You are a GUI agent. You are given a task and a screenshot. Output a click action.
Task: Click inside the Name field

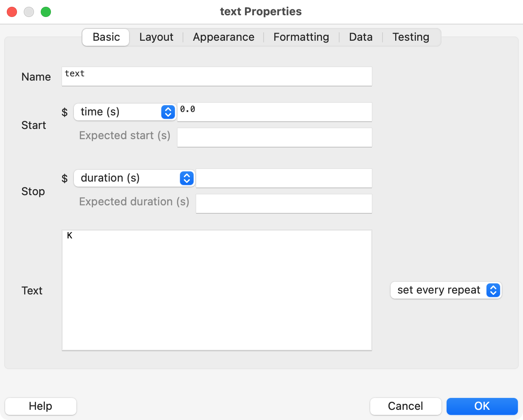217,76
